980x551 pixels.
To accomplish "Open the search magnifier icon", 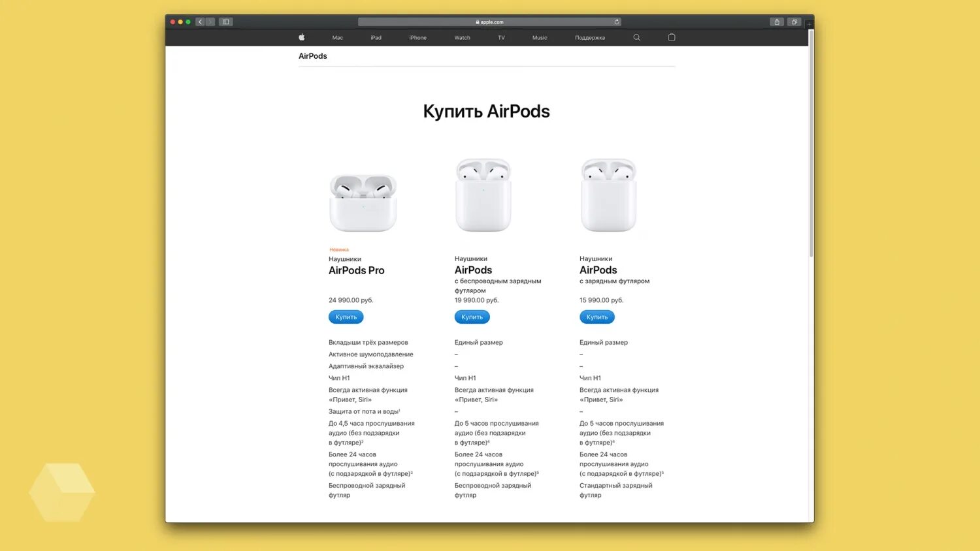I will 637,37.
